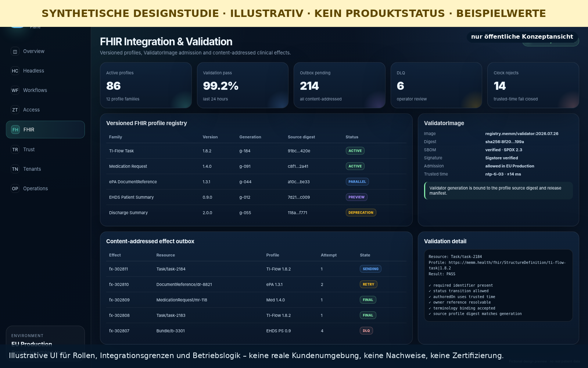The image size is (588, 368).
Task: Click the Version column header in registry
Action: (x=210, y=137)
